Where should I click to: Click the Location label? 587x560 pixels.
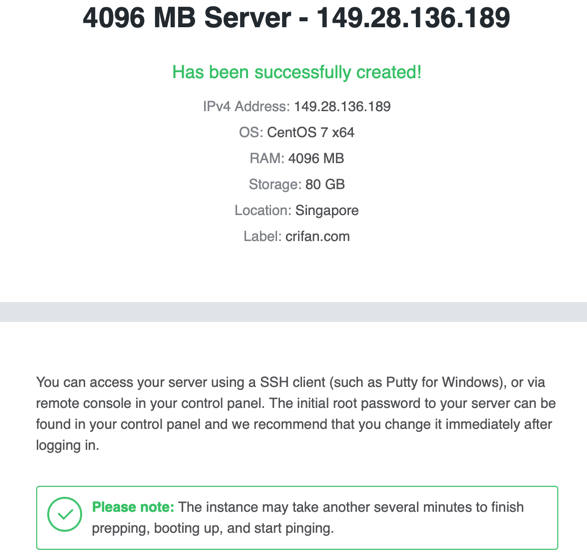pyautogui.click(x=263, y=210)
